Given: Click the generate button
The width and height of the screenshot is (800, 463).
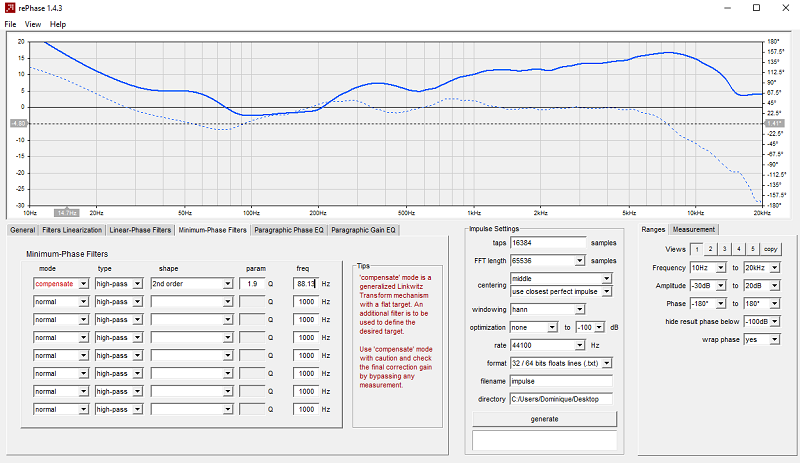Looking at the screenshot, I should click(544, 419).
